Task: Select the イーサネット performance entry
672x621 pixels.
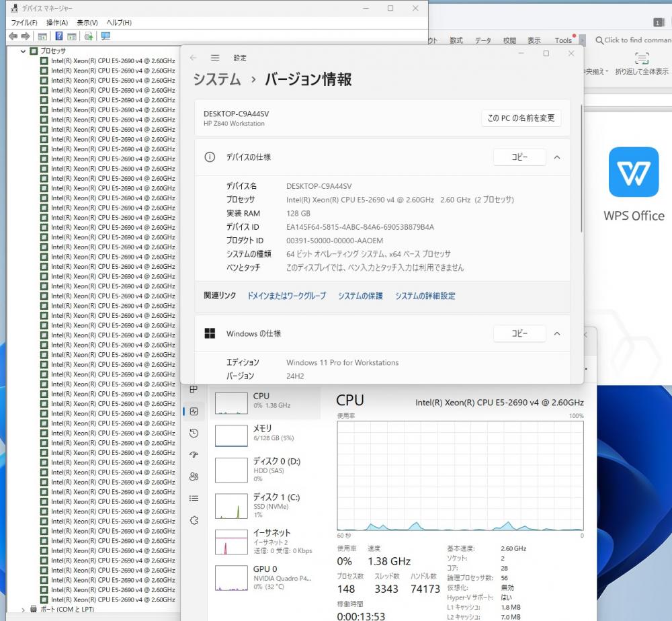Action: 265,542
